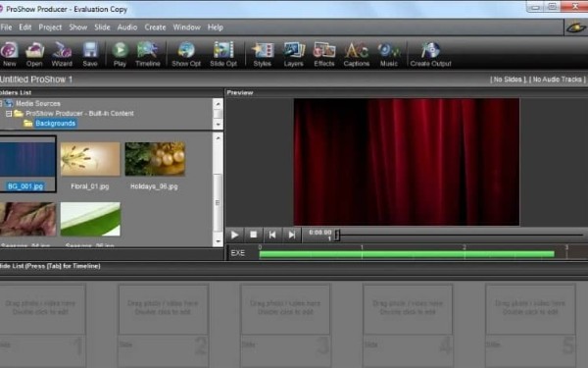This screenshot has width=588, height=368.
Task: Open Slide Opt settings
Action: pyautogui.click(x=223, y=54)
